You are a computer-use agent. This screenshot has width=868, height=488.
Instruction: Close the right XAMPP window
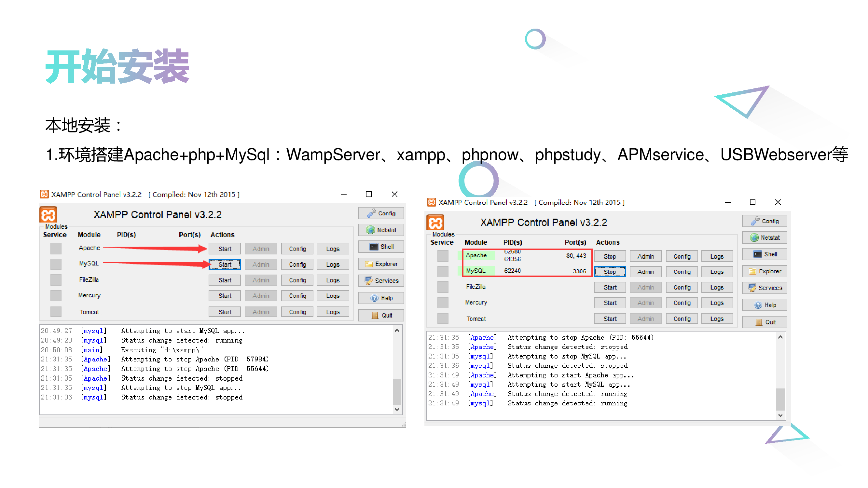tap(778, 202)
